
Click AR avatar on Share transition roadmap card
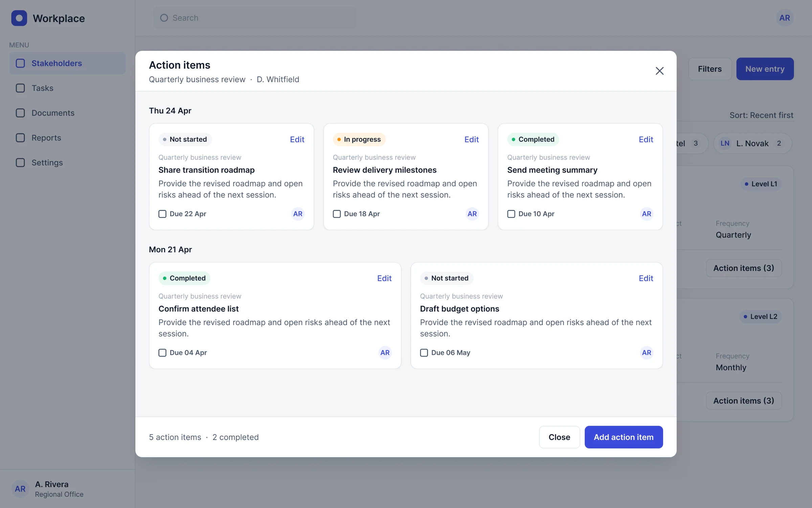298,214
